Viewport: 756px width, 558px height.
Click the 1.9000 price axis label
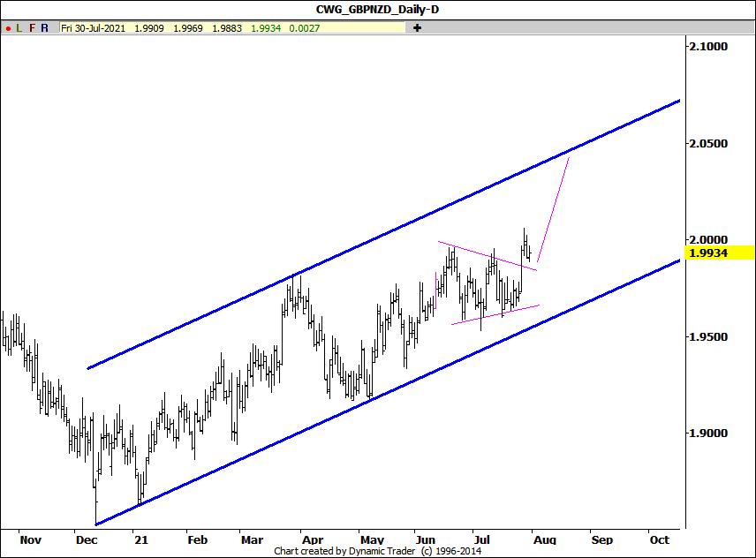[x=708, y=434]
